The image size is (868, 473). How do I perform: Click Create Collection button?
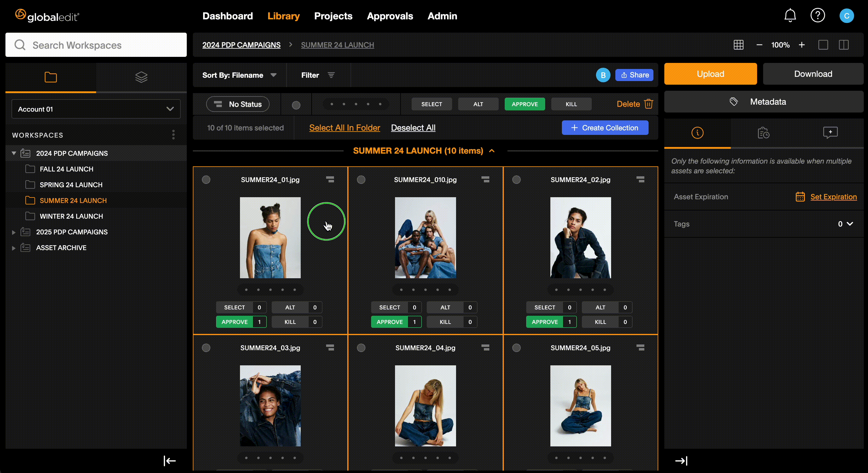[x=605, y=128]
